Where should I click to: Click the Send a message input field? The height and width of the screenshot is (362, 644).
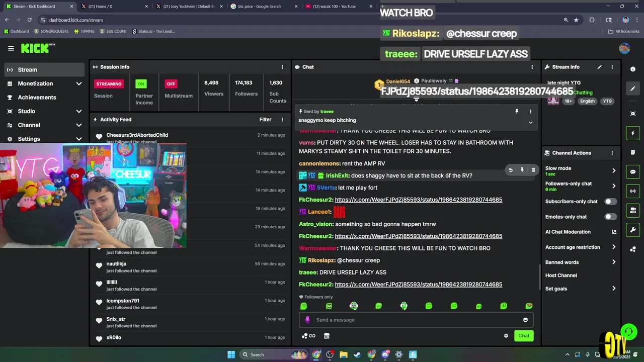416,320
